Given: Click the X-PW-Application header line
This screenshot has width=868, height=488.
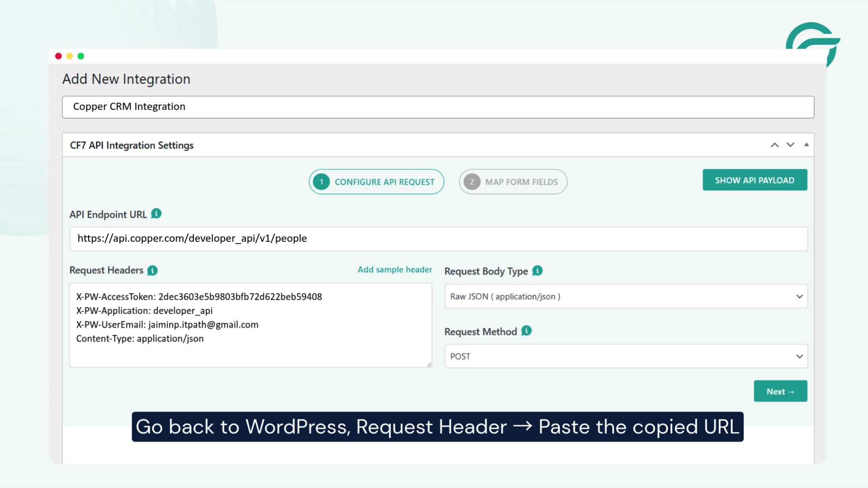Looking at the screenshot, I should coord(144,311).
